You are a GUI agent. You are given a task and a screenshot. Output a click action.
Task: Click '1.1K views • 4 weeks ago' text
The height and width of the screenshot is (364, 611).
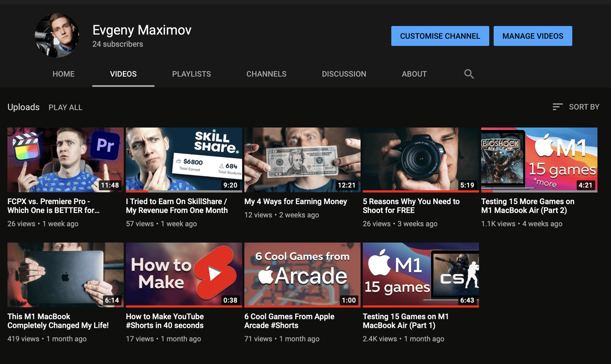(x=521, y=224)
